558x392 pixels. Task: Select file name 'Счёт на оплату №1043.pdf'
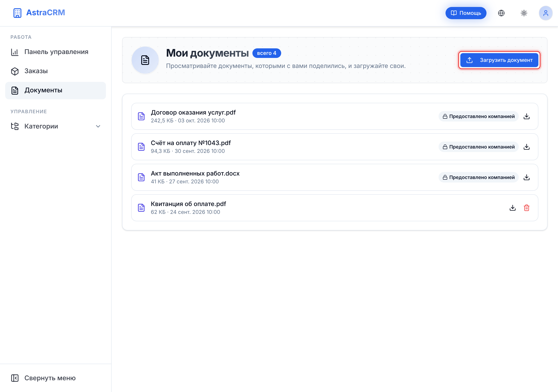tap(191, 143)
